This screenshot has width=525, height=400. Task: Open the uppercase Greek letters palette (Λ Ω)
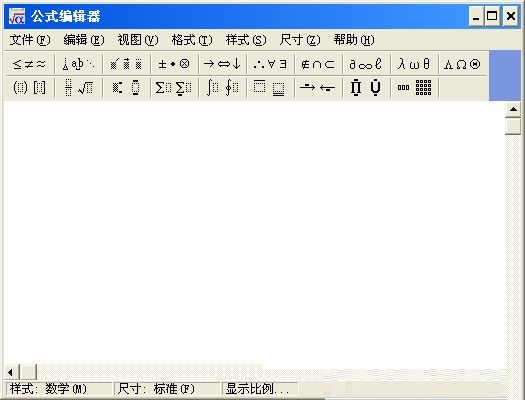462,64
